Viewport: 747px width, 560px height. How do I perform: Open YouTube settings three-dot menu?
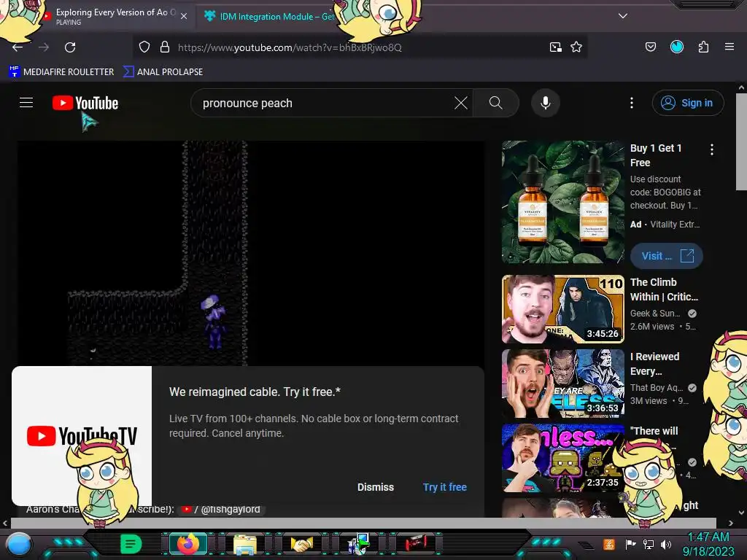tap(632, 103)
